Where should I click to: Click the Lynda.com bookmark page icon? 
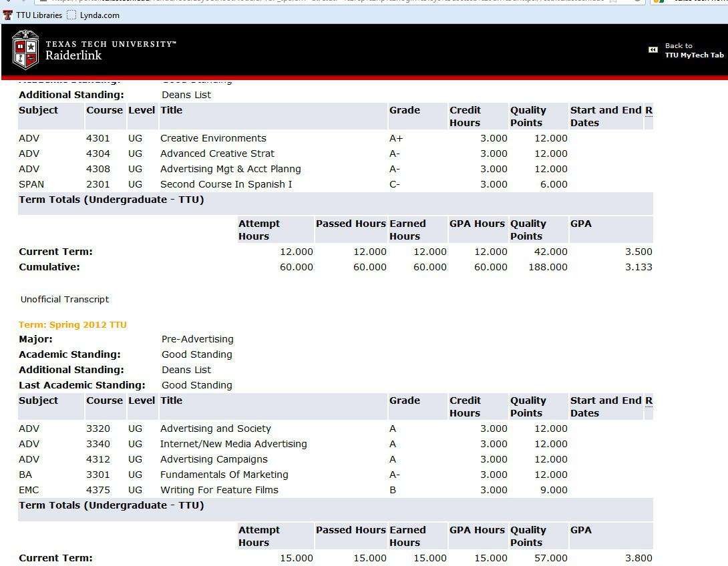pyautogui.click(x=71, y=15)
